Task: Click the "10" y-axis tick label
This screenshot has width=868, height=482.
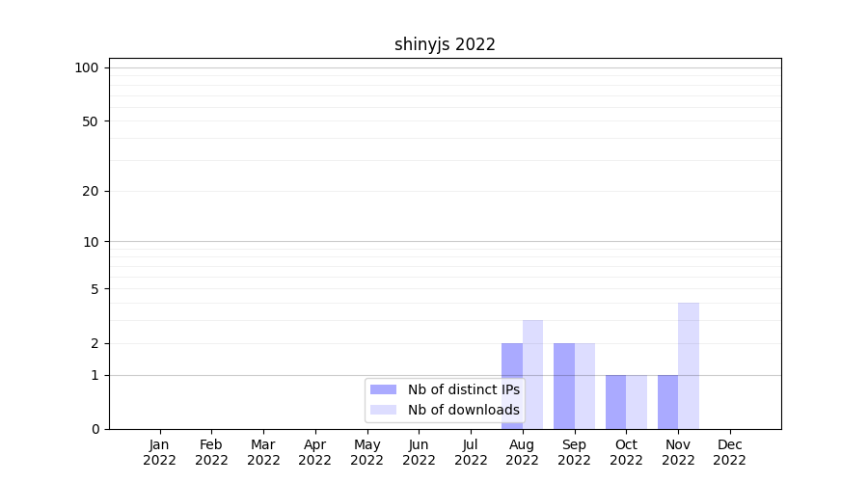Action: 91,242
